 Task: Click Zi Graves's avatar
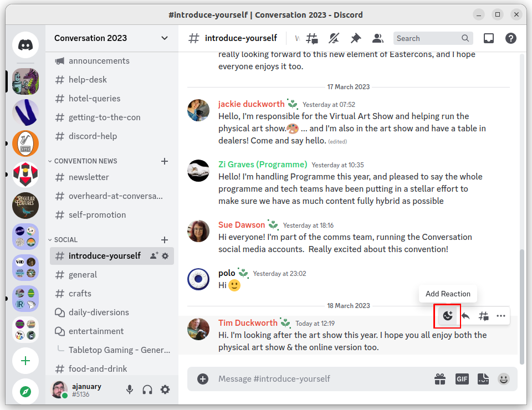(198, 171)
